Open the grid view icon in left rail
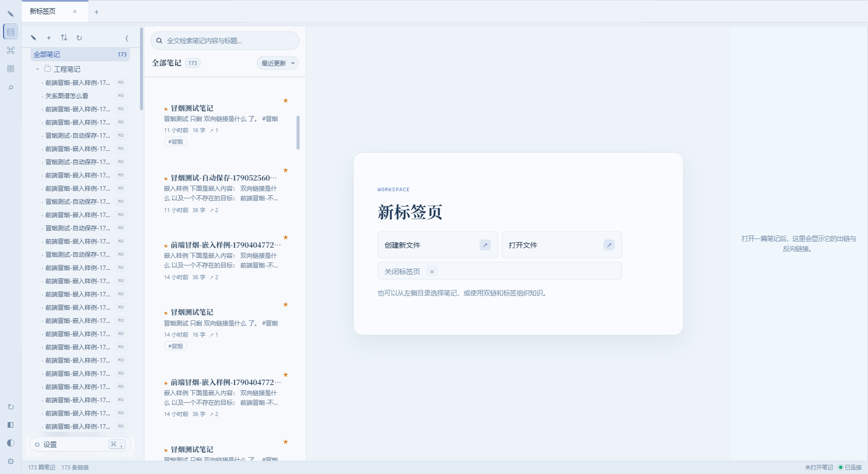 [x=11, y=69]
